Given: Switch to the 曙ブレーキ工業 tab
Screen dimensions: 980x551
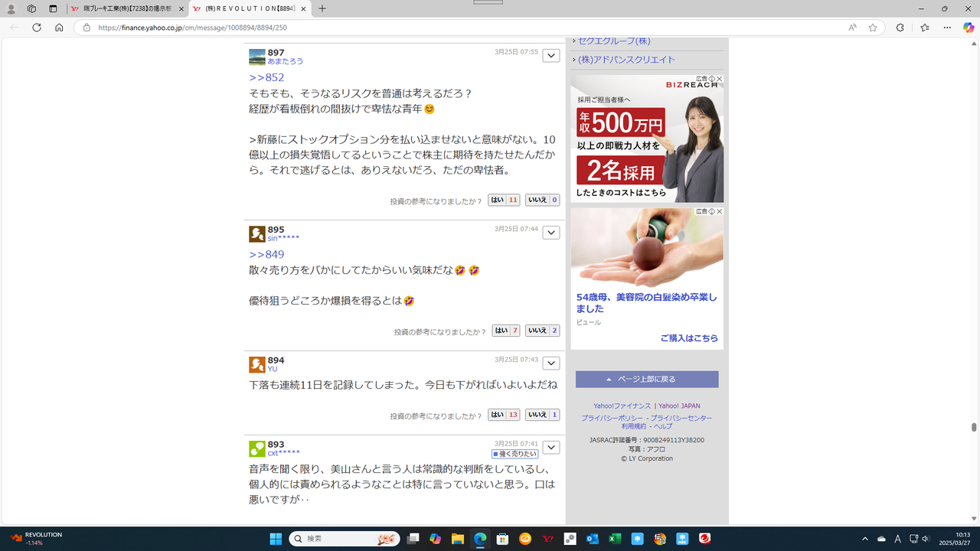Looking at the screenshot, I should [126, 9].
